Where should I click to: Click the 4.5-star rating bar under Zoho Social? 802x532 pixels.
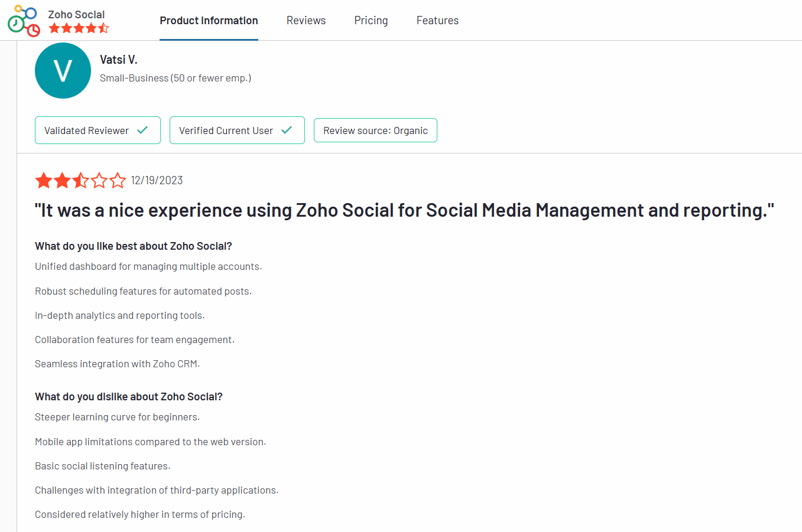point(79,27)
